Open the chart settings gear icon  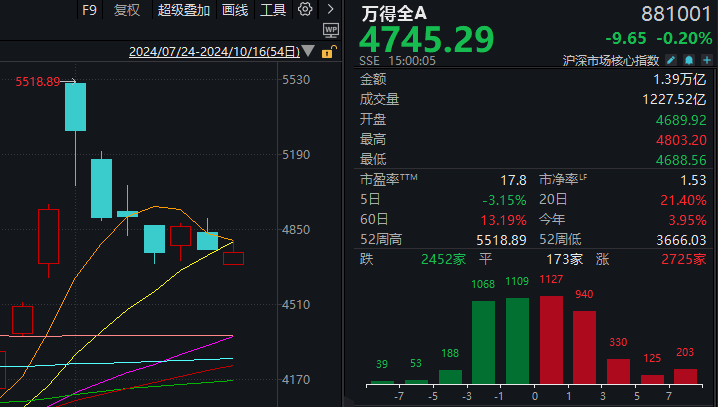coord(305,10)
